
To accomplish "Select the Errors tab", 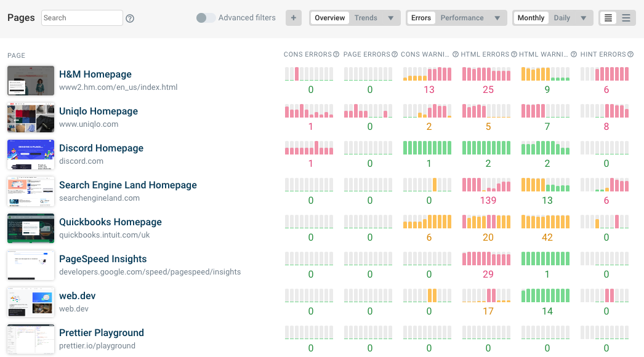I will 421,18.
